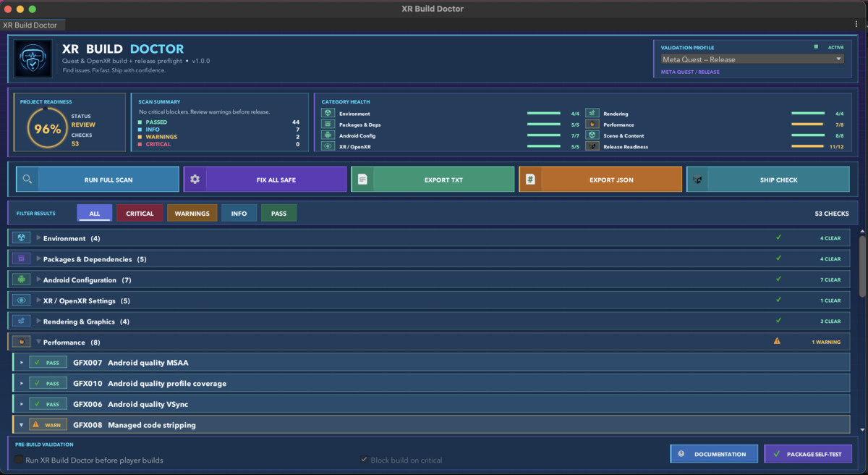This screenshot has width=868, height=475.
Task: Expand the Environment (4) category
Action: 39,238
